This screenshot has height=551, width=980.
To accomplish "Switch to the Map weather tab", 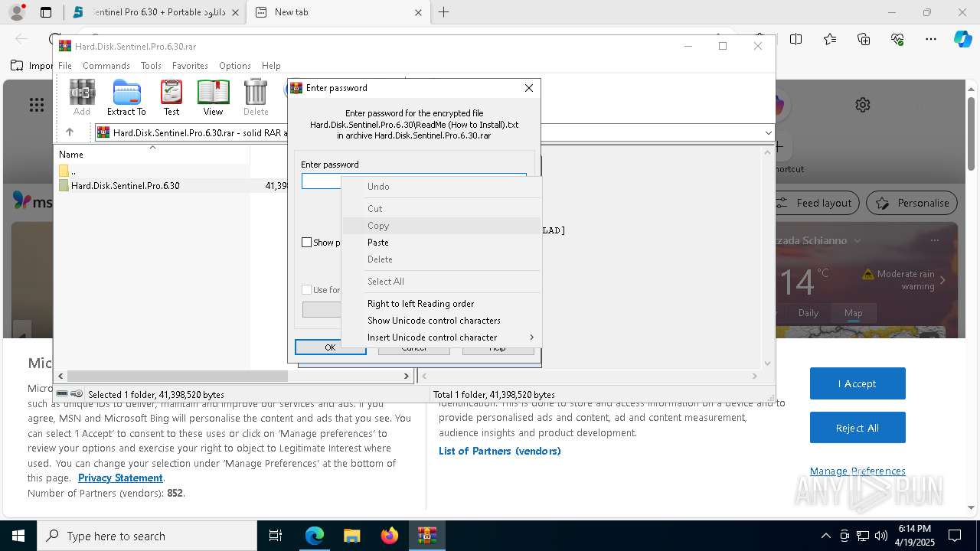I will [853, 313].
